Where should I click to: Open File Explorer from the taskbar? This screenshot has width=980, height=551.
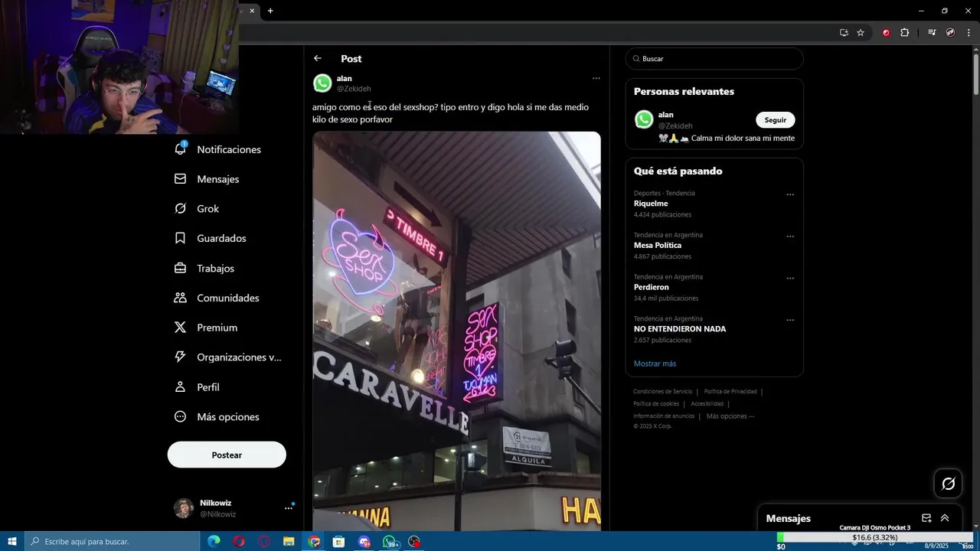click(289, 542)
